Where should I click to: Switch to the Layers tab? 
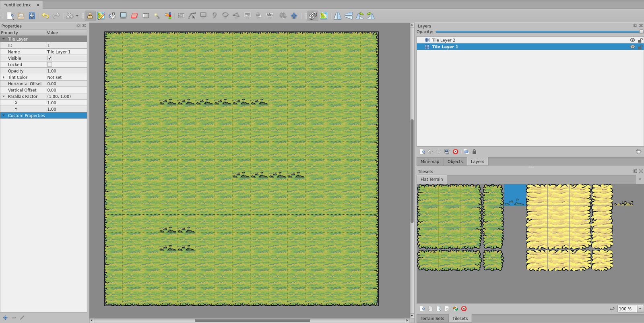click(477, 161)
